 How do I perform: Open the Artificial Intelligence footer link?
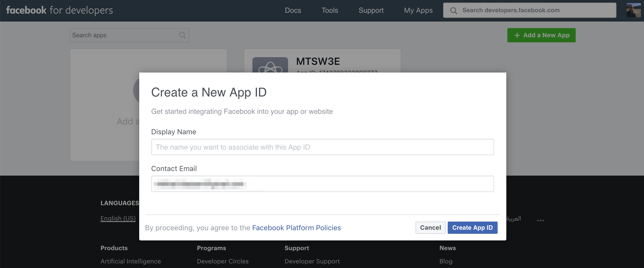131,261
